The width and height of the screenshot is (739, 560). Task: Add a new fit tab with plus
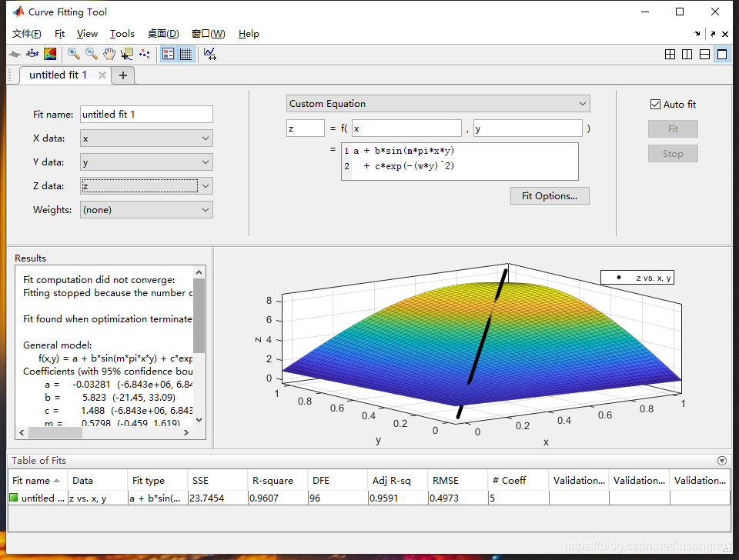[123, 75]
